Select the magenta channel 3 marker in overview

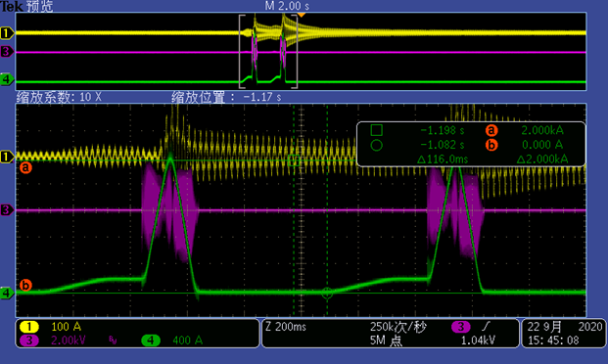click(x=7, y=51)
